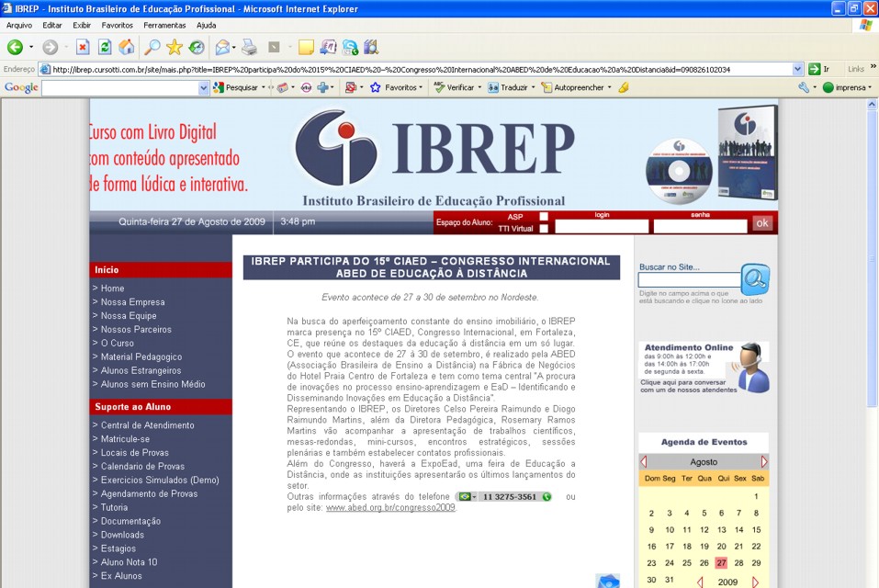Viewport: 879px width, 588px height.
Task: Click the Stop loading page icon
Action: point(83,48)
